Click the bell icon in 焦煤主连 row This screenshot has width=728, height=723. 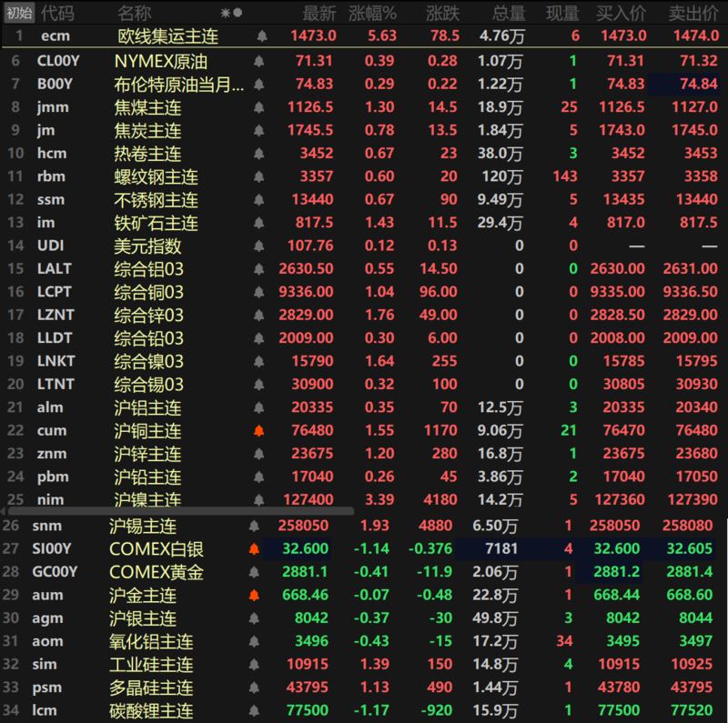point(259,107)
